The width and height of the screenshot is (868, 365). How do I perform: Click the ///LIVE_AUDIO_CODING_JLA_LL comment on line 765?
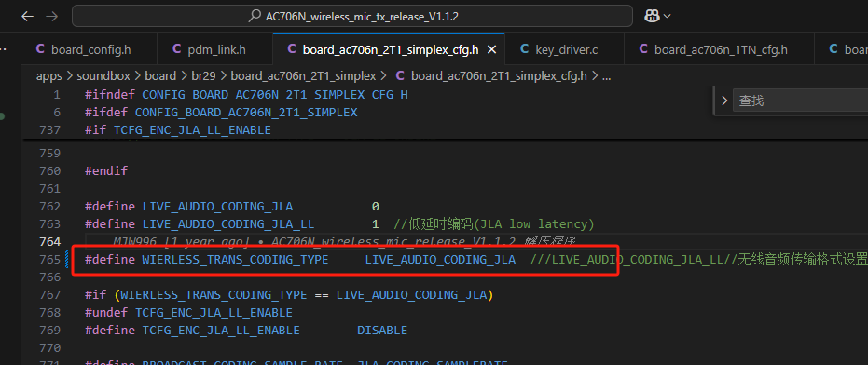click(627, 260)
